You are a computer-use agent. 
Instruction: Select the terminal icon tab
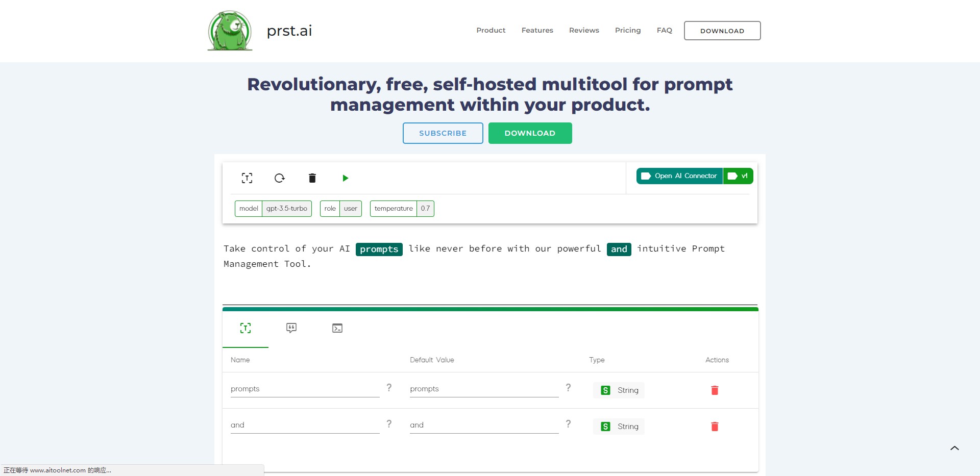[336, 328]
